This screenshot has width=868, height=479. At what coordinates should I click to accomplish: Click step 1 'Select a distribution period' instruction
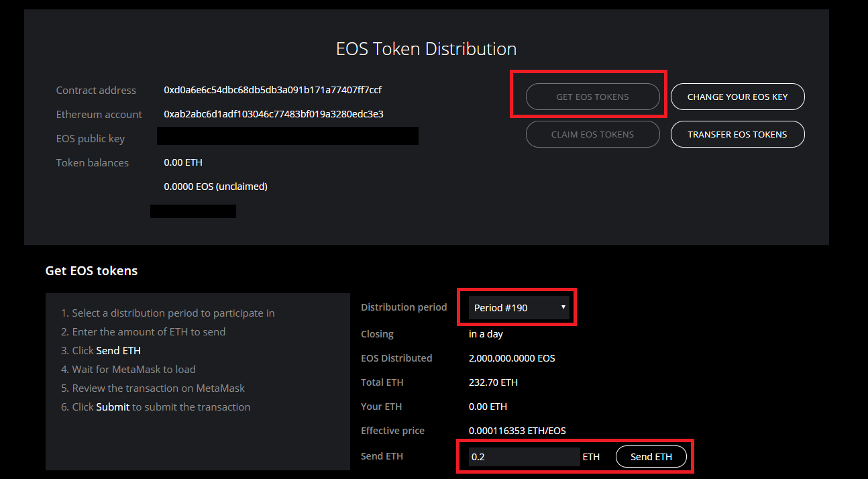168,313
